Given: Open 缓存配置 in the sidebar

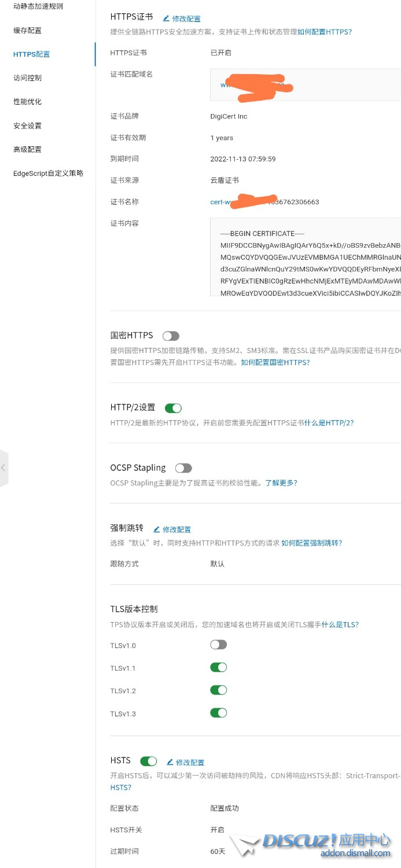Looking at the screenshot, I should [28, 31].
